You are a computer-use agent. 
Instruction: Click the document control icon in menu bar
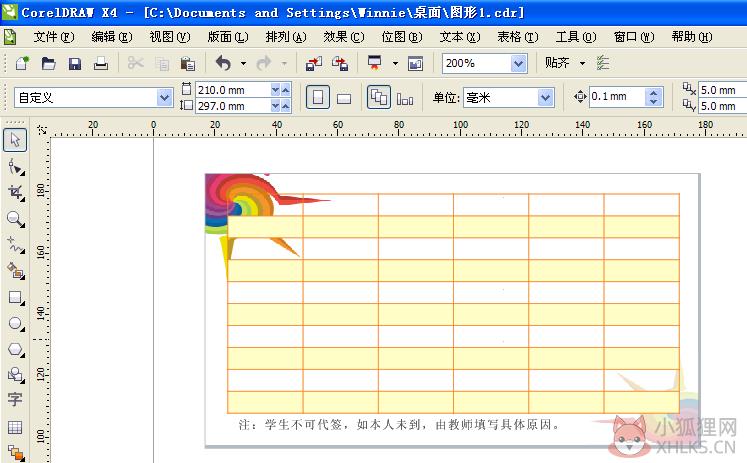(x=10, y=37)
